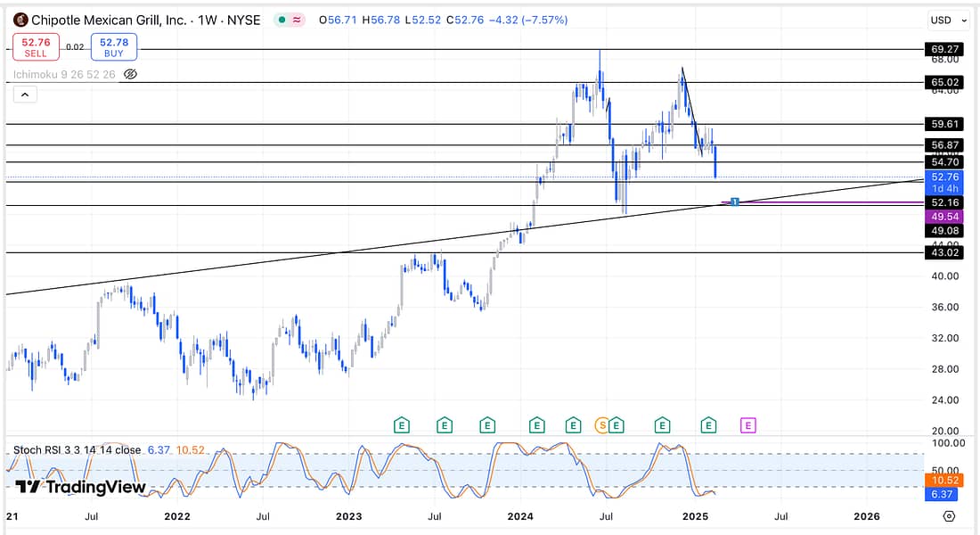The height and width of the screenshot is (535, 980).
Task: Click the Ichimoku 9 26 52 26 legend
Action: (x=64, y=75)
